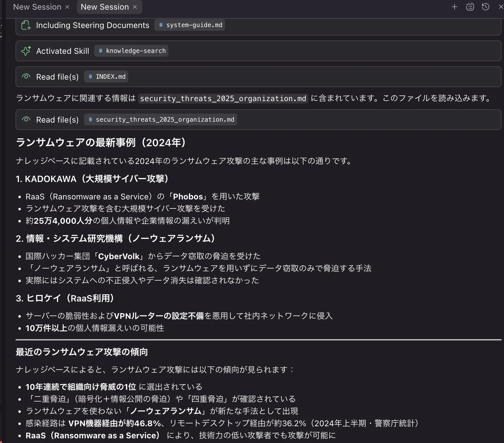Open the knowledge-search skill chip
This screenshot has width=504, height=443.
131,51
